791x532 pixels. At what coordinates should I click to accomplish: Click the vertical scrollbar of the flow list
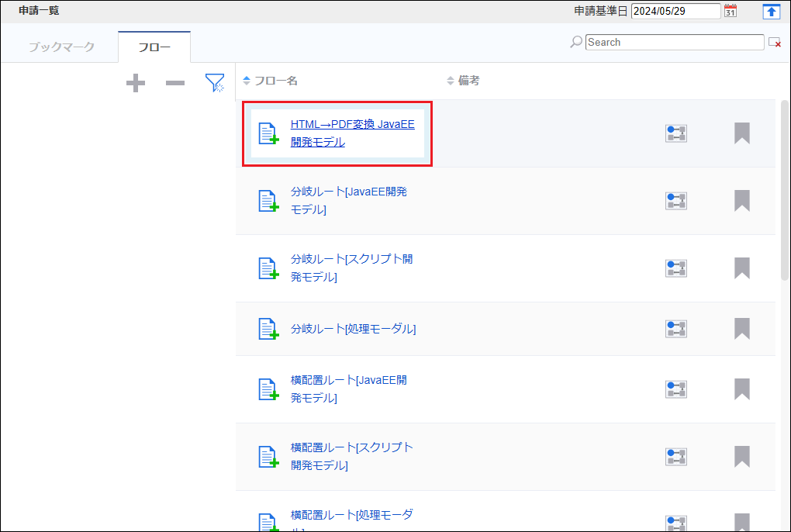[785, 189]
